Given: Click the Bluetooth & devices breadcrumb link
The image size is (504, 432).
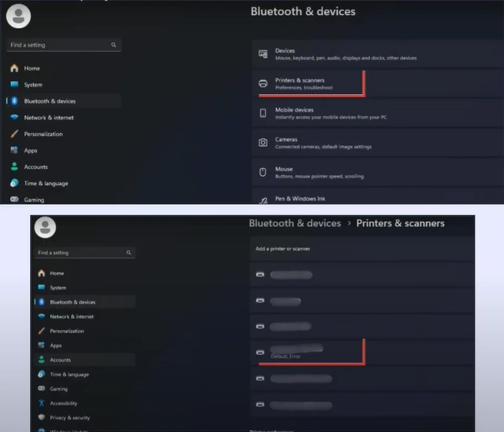Looking at the screenshot, I should 295,223.
